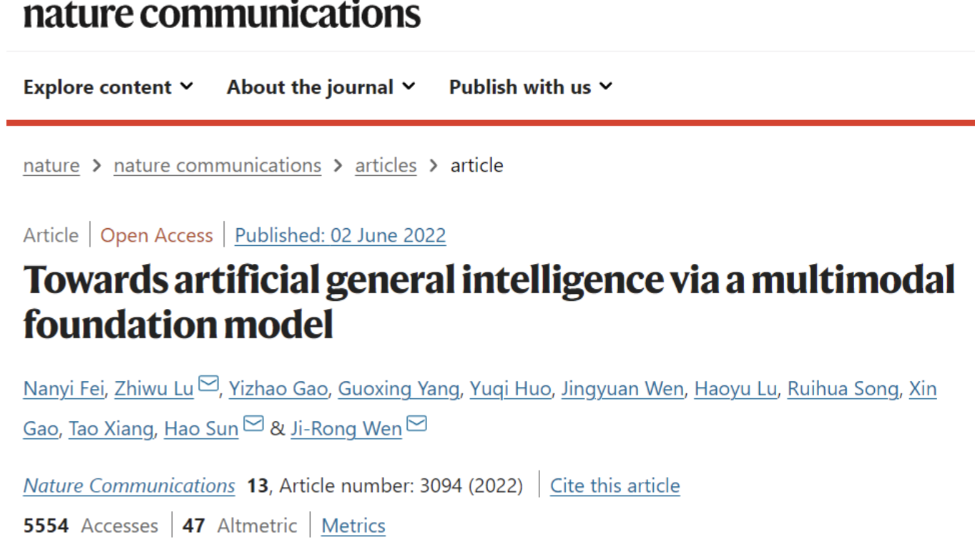
Task: Click the email icon next to Ji-Rong Wen
Action: [x=416, y=425]
